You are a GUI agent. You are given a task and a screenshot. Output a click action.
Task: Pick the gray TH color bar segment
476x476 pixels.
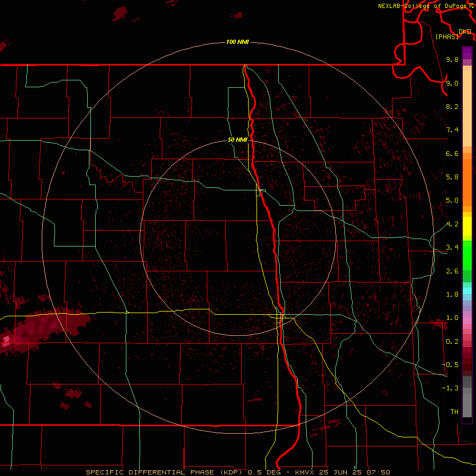click(467, 405)
